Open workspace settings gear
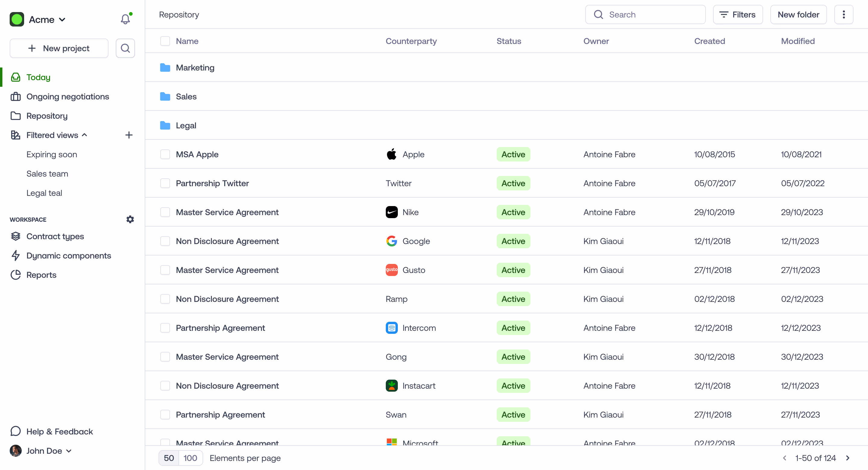 [130, 219]
